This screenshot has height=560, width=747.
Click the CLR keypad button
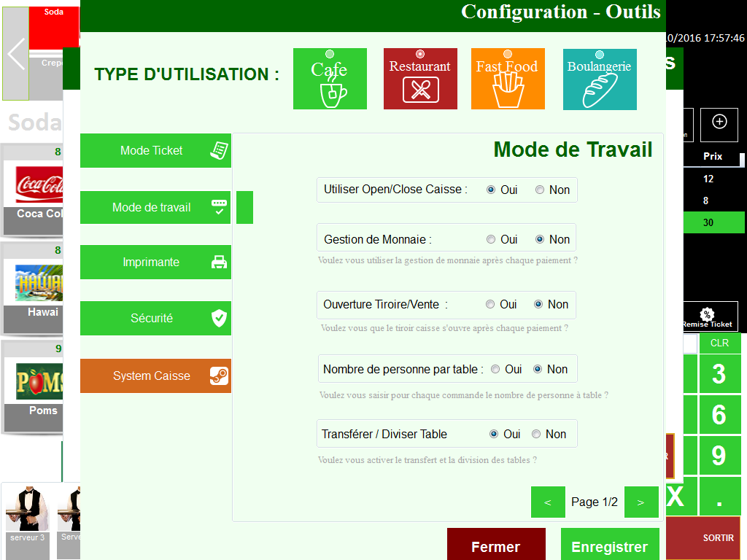coord(719,343)
